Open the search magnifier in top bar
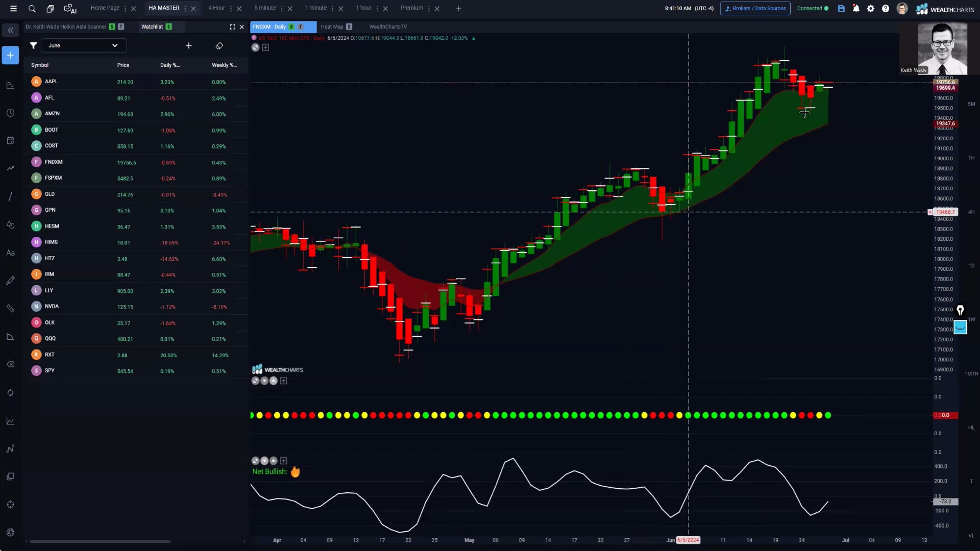Viewport: 980px width, 551px height. coord(32,9)
